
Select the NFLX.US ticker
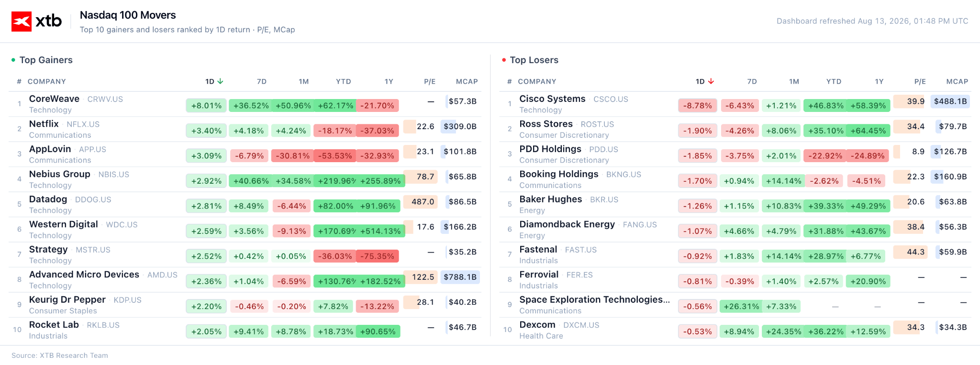83,124
